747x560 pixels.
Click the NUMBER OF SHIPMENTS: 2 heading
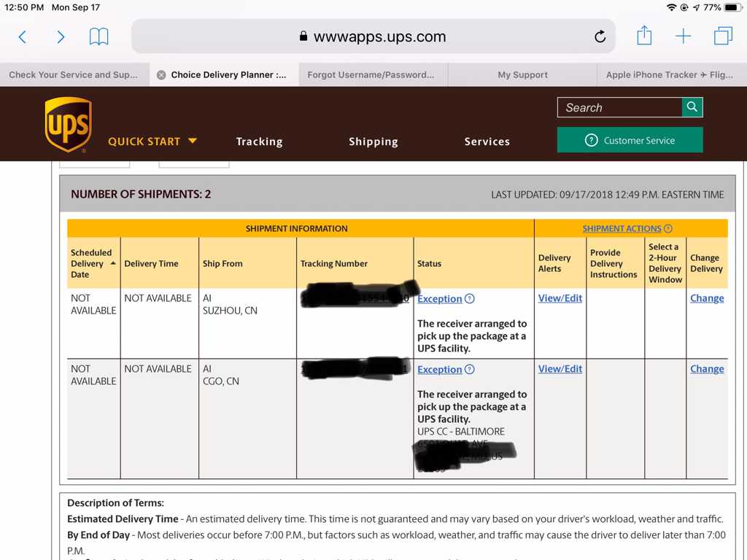pyautogui.click(x=141, y=194)
